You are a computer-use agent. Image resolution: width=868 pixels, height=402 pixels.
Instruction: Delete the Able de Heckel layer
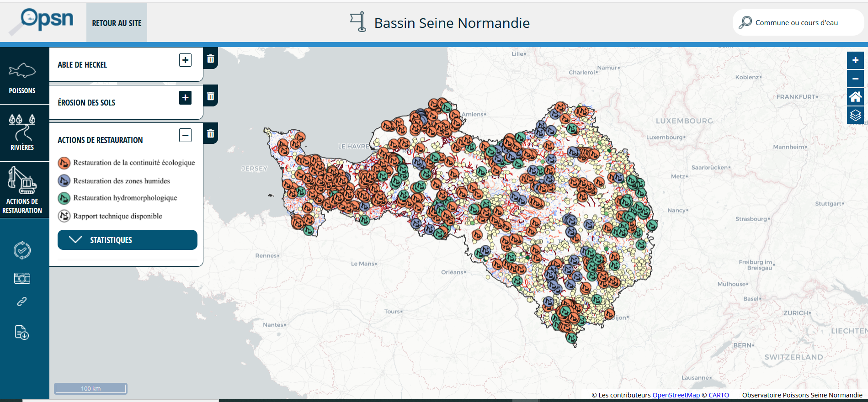(x=210, y=58)
